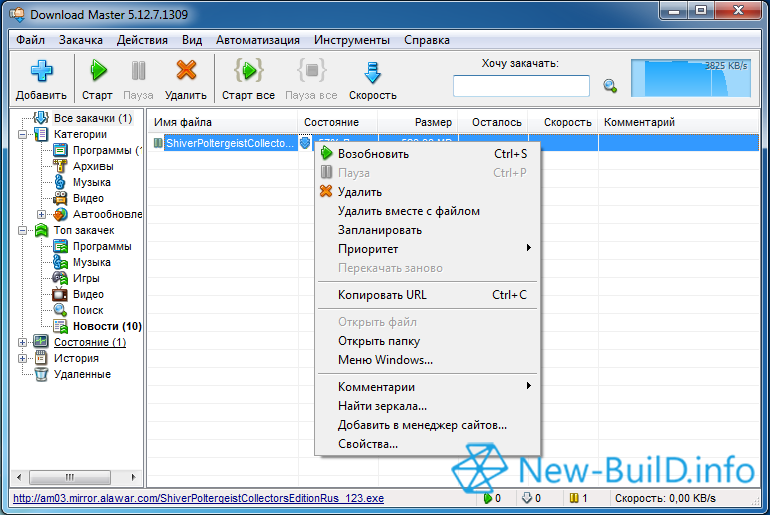Click the search magnifier icon next to the search field
770x515 pixels.
click(610, 86)
